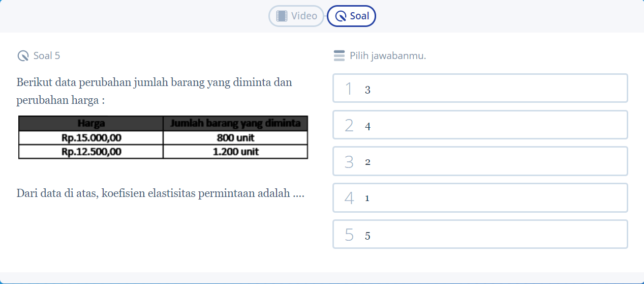Click the Soal 5 heading text

pyautogui.click(x=47, y=56)
